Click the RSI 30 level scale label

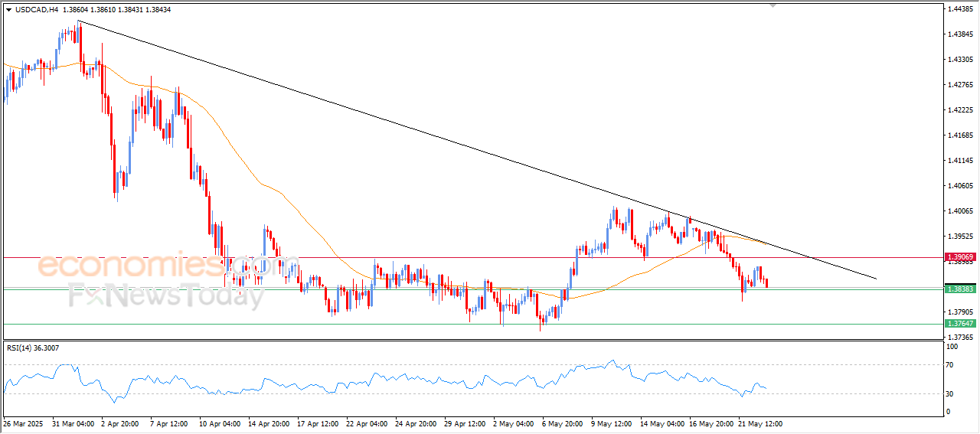(952, 394)
